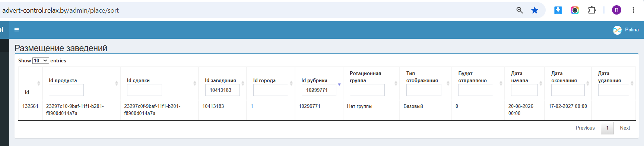The width and height of the screenshot is (644, 146).
Task: Focus the Id города filter field
Action: click(x=271, y=90)
